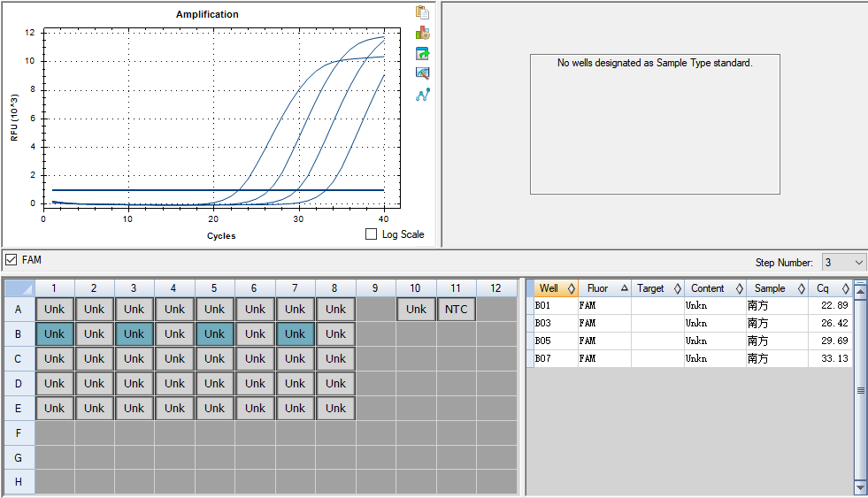
Task: Toggle the highlighted well B7
Action: (295, 334)
